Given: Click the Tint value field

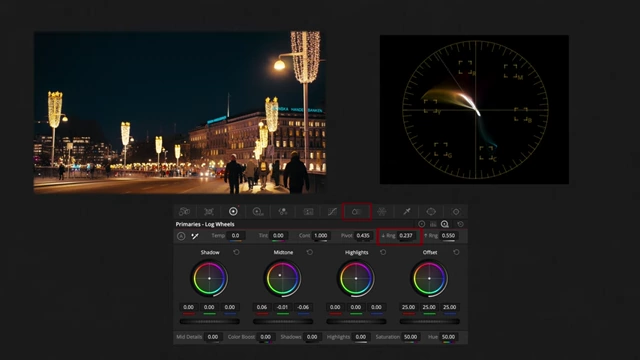Looking at the screenshot, I should point(278,236).
